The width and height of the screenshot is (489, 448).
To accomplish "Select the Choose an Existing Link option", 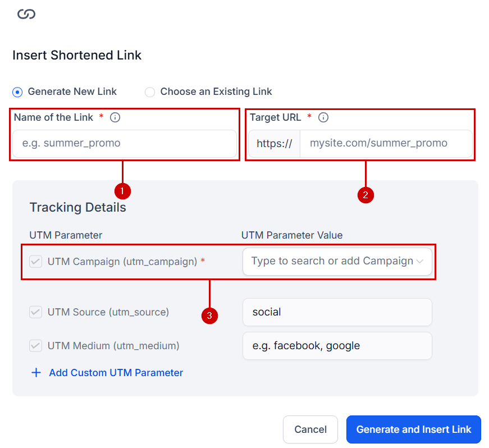I will [150, 92].
